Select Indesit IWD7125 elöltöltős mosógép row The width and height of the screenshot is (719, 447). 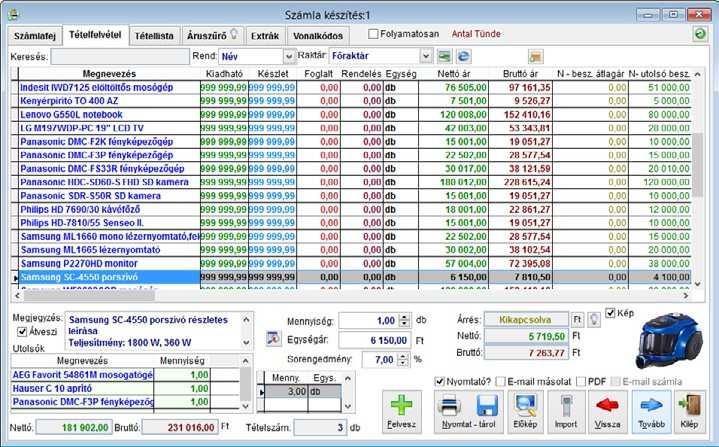pos(351,88)
